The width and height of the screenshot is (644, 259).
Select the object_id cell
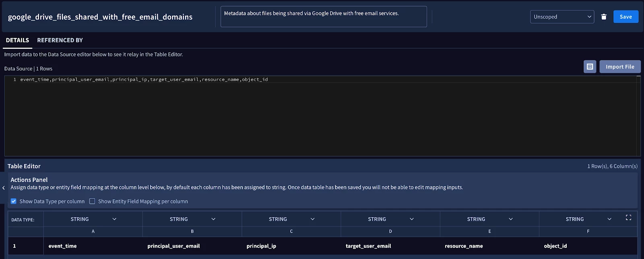click(x=588, y=246)
